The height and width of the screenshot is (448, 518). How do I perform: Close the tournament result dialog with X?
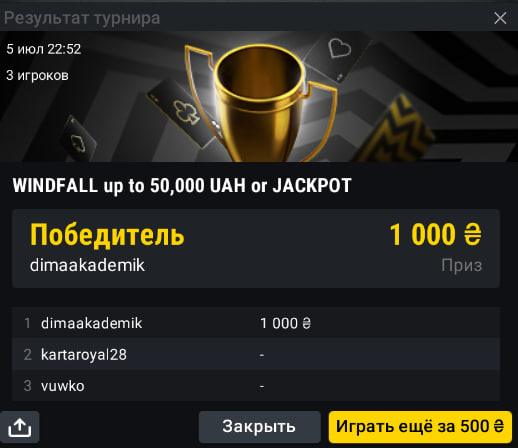[x=500, y=18]
